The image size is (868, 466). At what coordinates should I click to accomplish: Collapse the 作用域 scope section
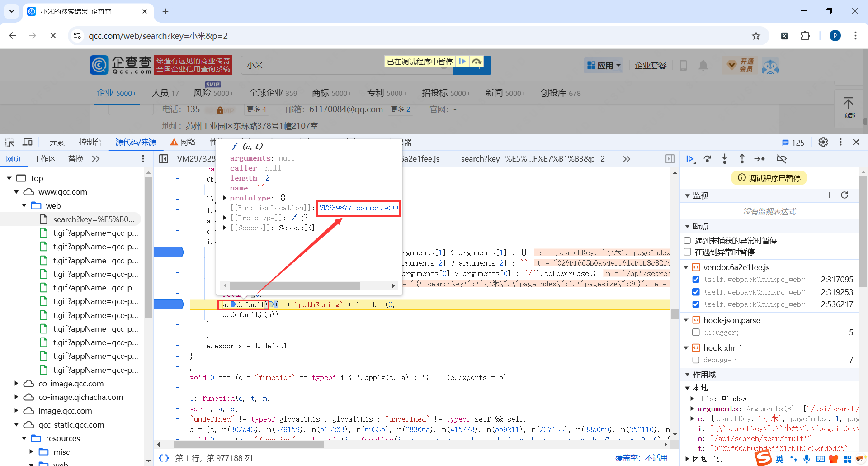687,375
